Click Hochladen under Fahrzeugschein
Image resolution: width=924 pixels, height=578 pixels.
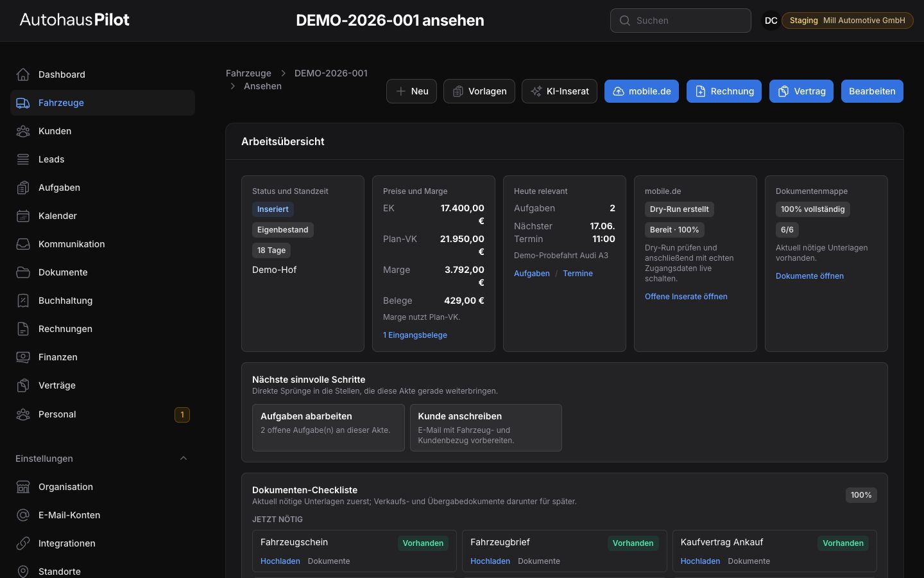pyautogui.click(x=280, y=561)
